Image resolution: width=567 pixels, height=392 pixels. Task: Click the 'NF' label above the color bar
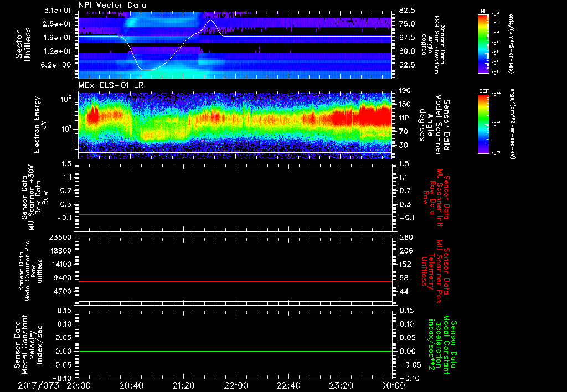483,11
